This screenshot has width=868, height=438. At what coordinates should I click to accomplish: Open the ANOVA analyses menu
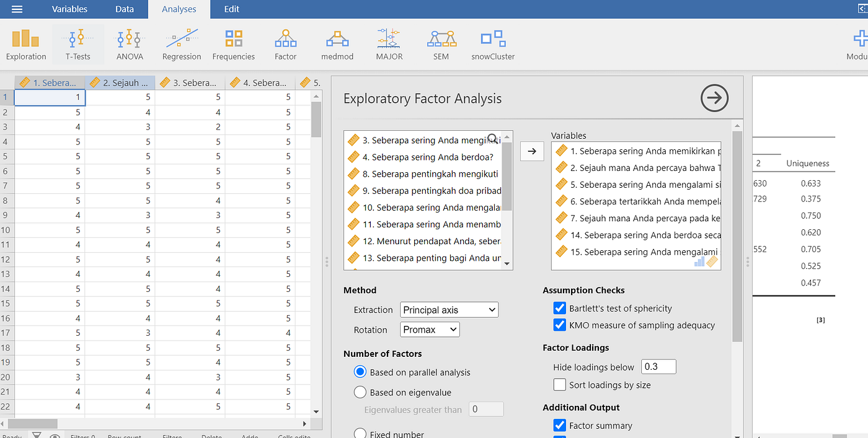coord(130,45)
